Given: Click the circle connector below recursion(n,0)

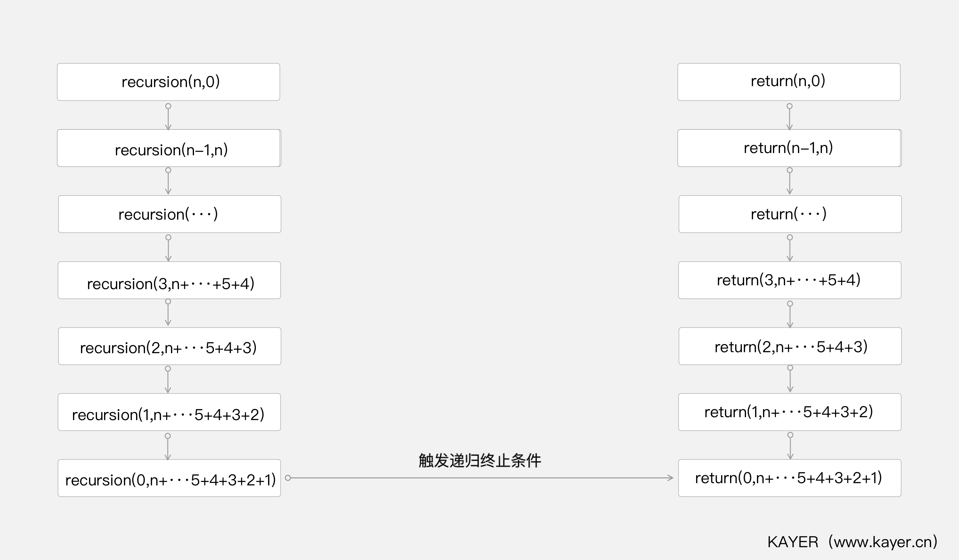Looking at the screenshot, I should [168, 106].
